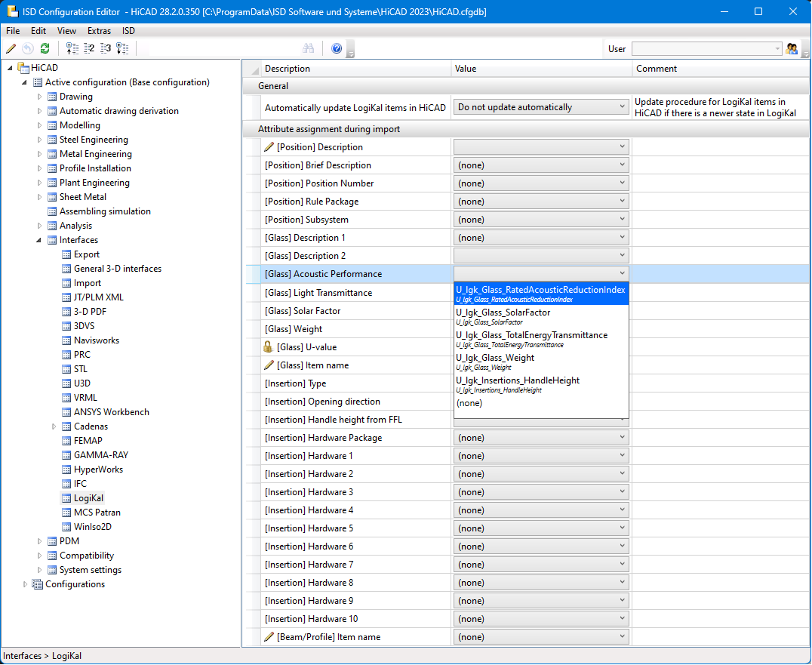Screen dimensions: 812x665
Task: Choose U_lgk_Glass_Weight option in the open list
Action: (x=494, y=361)
